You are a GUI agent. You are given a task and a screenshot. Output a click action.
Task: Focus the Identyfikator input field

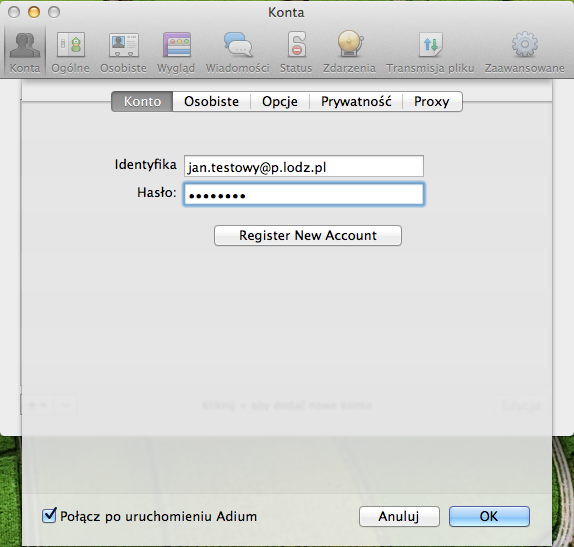coord(304,166)
